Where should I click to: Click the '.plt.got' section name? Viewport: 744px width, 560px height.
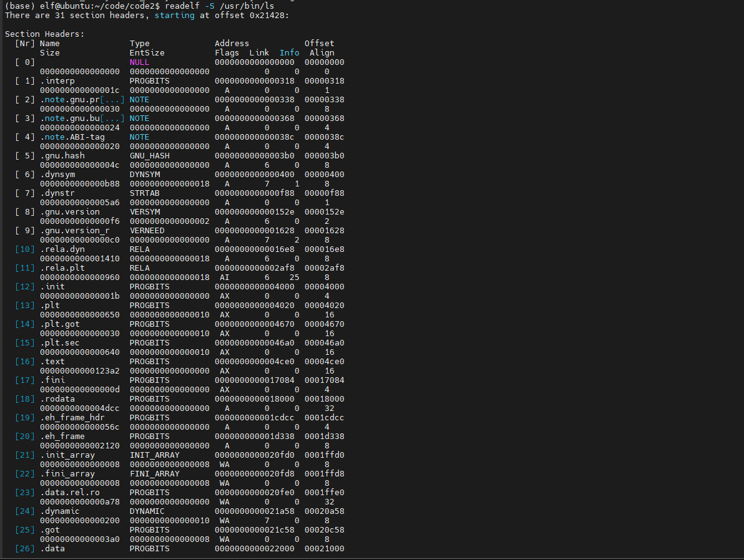(x=60, y=324)
